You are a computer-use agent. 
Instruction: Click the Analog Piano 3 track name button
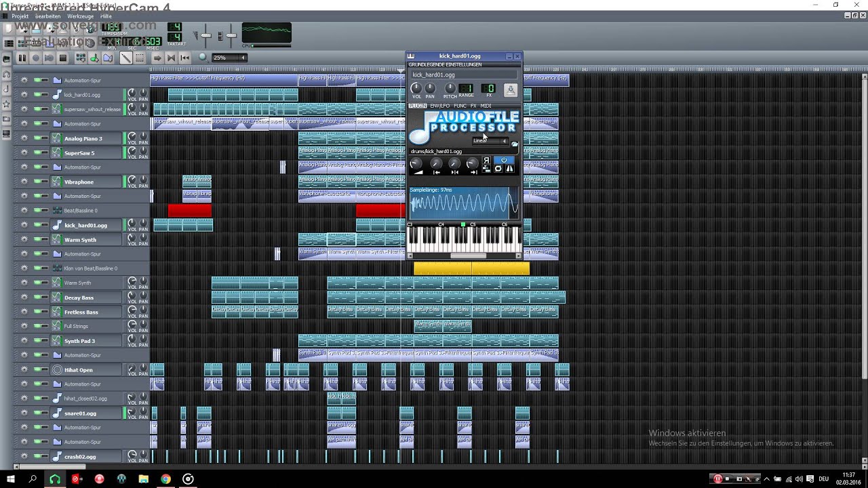tap(85, 138)
